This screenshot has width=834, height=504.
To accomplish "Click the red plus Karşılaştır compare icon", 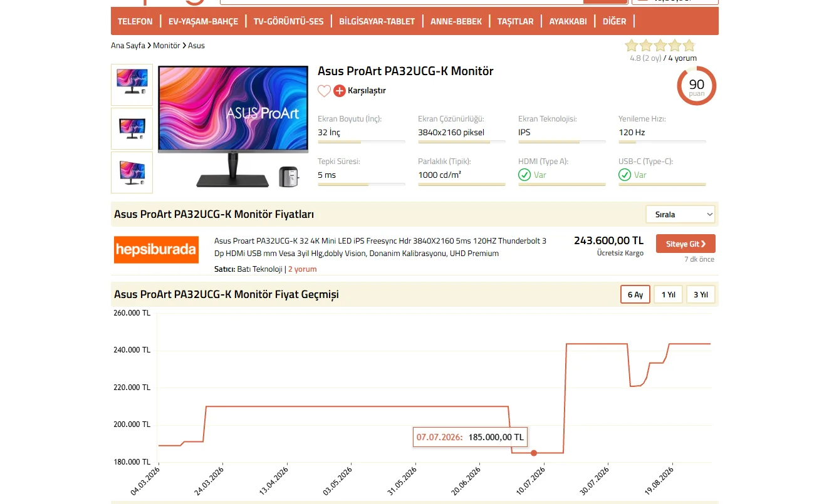I will pos(340,91).
